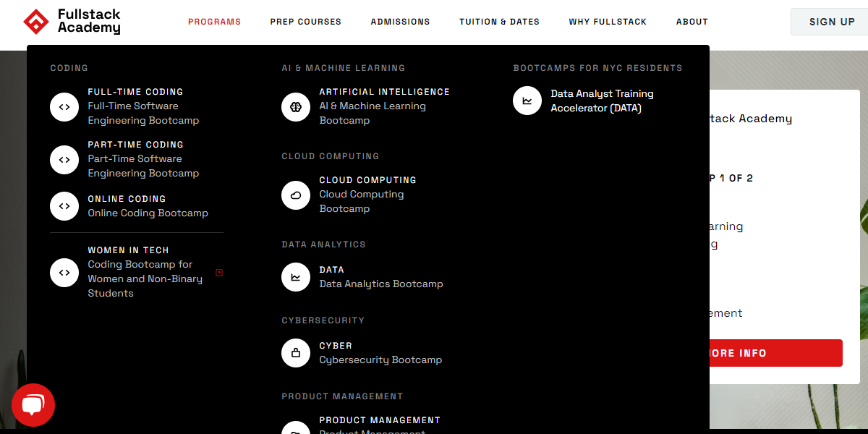This screenshot has height=434, width=868.
Task: Select the Part-Time Coding program icon
Action: click(64, 160)
